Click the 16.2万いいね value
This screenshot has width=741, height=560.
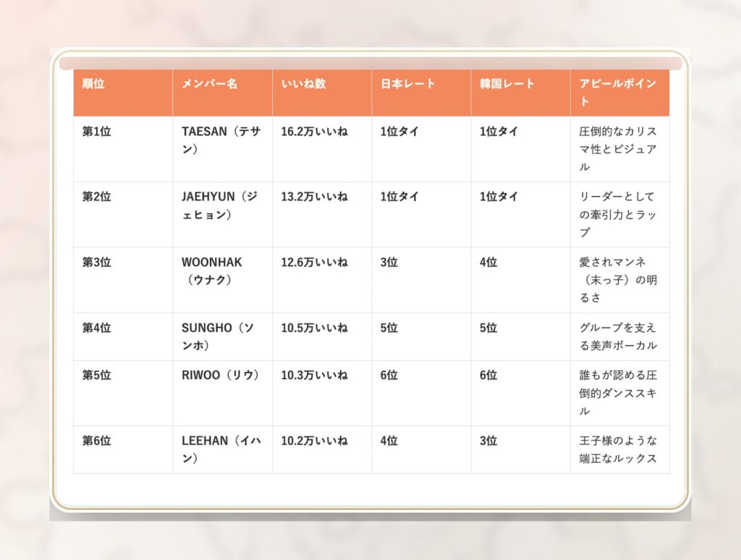pyautogui.click(x=314, y=132)
